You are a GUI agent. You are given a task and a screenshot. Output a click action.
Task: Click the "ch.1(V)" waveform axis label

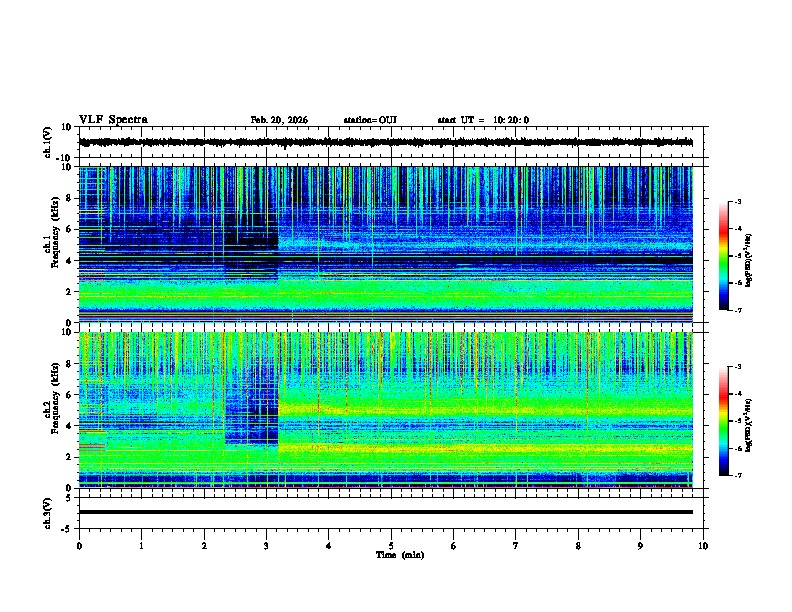tap(48, 142)
